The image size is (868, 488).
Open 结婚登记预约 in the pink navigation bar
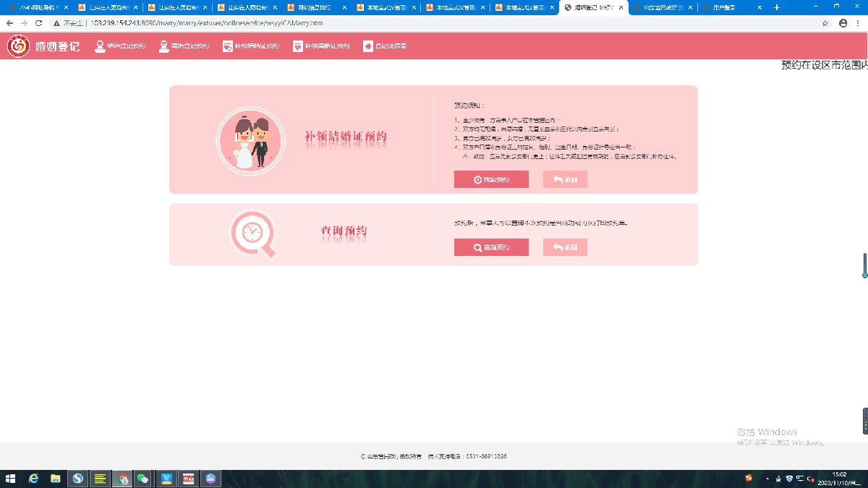121,46
